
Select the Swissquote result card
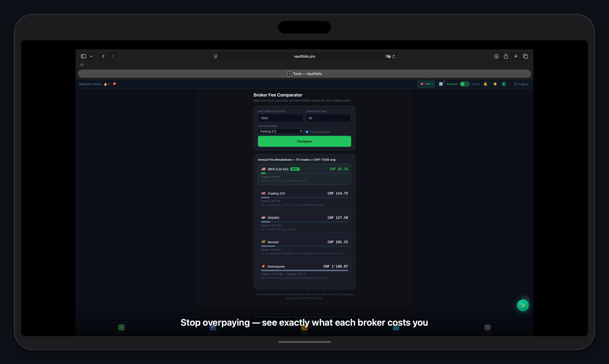[304, 272]
